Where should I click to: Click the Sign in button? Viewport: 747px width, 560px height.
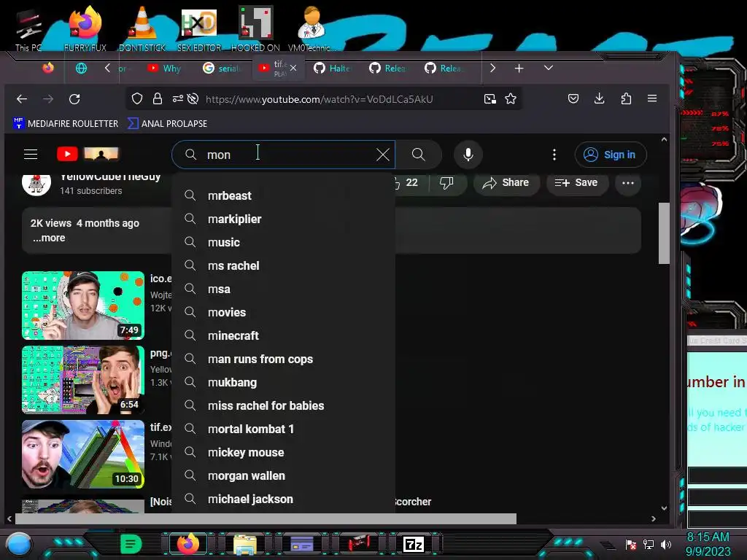pos(611,155)
